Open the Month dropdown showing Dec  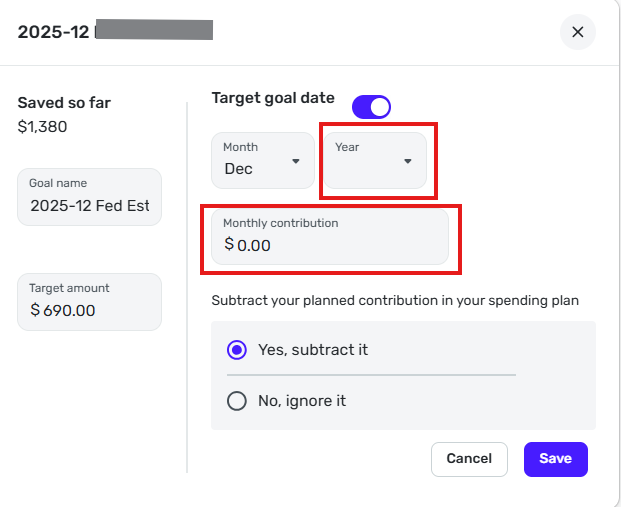(262, 160)
